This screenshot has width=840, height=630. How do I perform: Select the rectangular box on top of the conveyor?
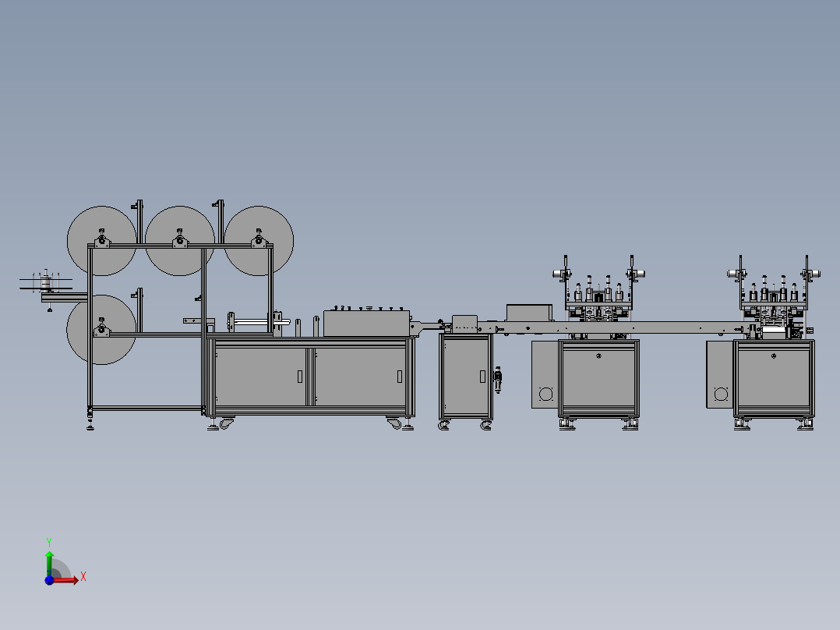coord(529,313)
